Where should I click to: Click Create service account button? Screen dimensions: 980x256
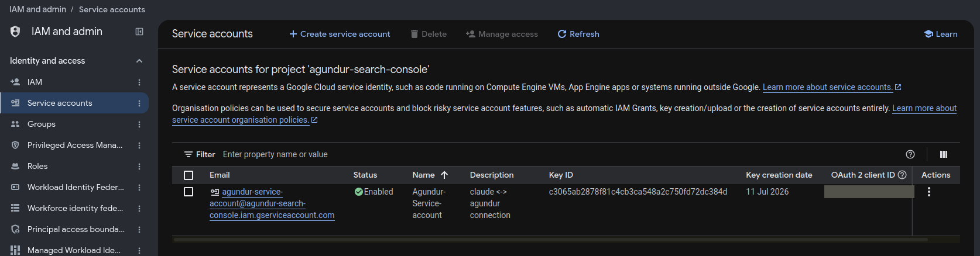pos(340,34)
